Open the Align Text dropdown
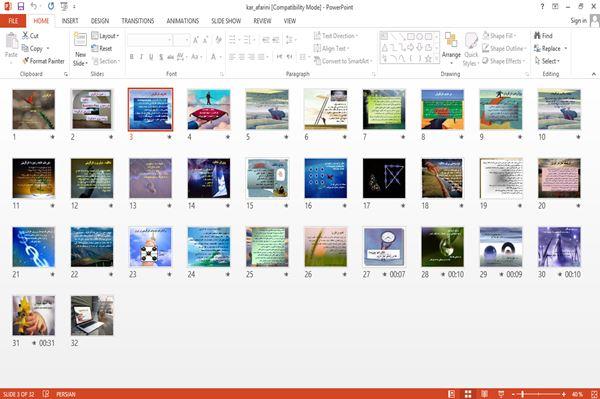Viewport: 600px width, 399px height. click(331, 48)
